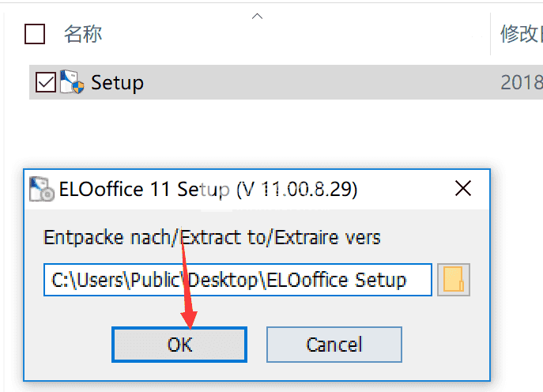The width and height of the screenshot is (543, 392).
Task: Uncheck the Setup file checkbox
Action: 46,82
